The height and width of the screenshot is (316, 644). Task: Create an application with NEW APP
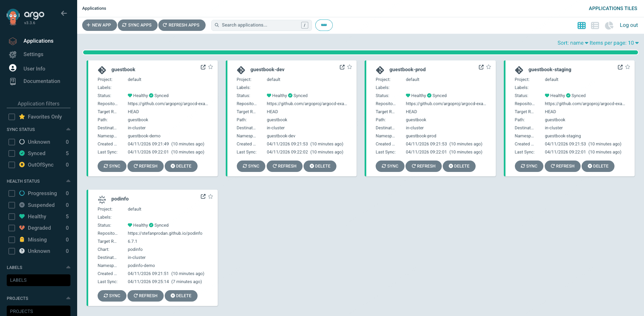(x=99, y=25)
